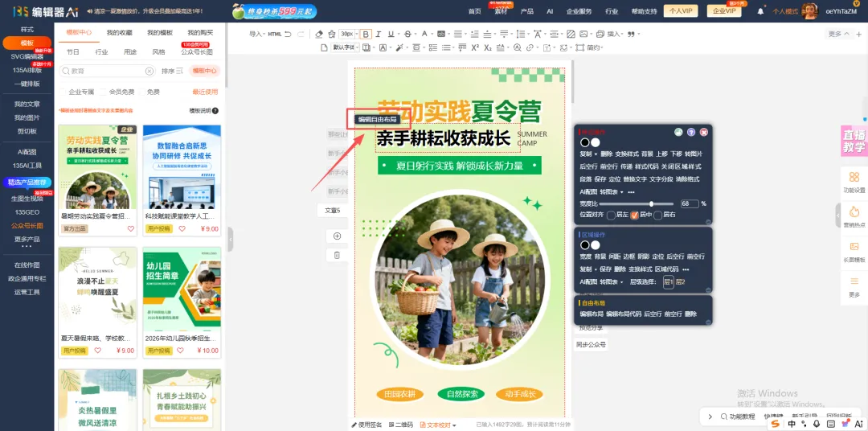Collapse the template panel with the side handle

point(231,240)
